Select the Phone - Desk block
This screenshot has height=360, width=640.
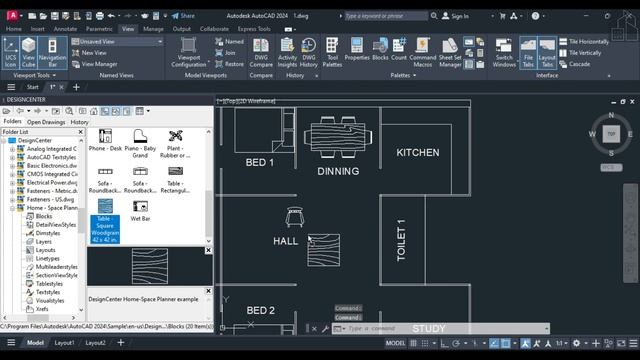click(x=105, y=140)
